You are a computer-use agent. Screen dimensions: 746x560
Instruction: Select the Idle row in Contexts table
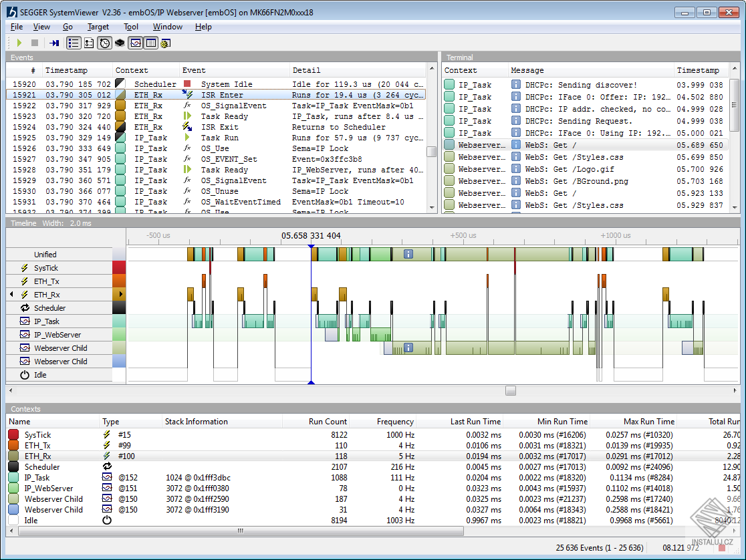[374, 521]
